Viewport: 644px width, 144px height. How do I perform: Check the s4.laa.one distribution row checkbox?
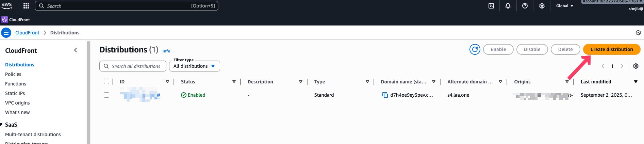tap(106, 95)
